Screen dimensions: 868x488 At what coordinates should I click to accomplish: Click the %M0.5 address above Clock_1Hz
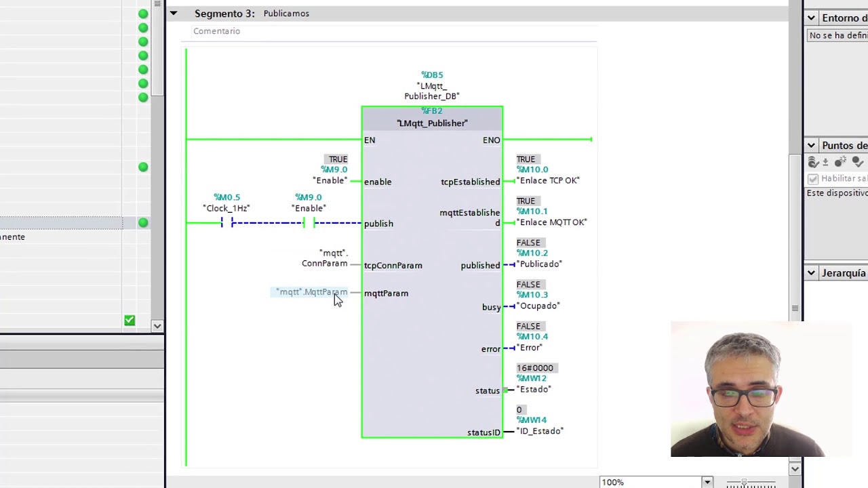point(226,197)
